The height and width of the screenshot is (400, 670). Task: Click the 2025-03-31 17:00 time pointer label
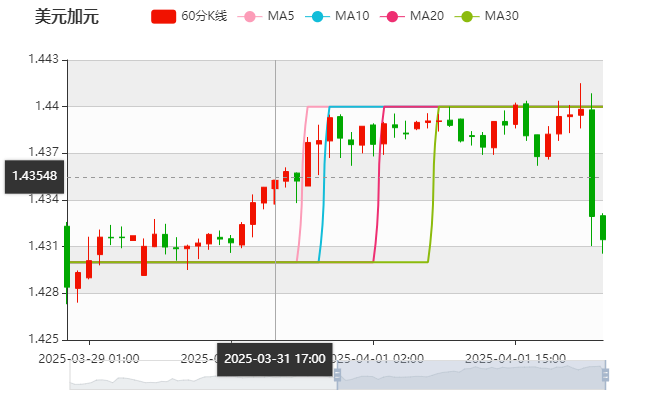(274, 359)
